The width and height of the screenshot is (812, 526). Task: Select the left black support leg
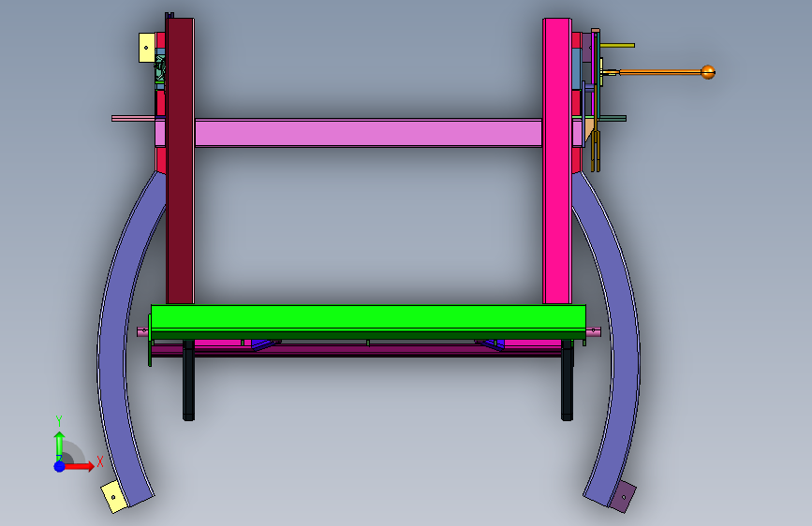(188, 380)
